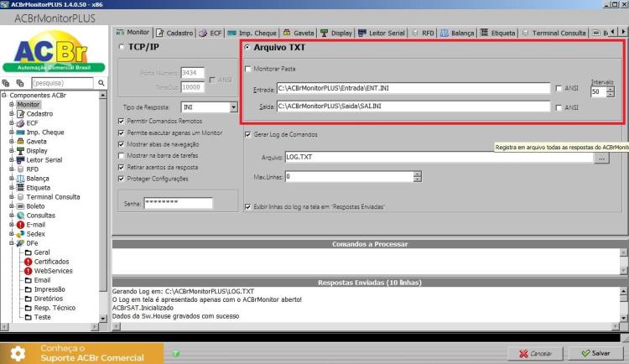Browse for log file with ... button
The image size is (629, 364).
[x=601, y=159]
